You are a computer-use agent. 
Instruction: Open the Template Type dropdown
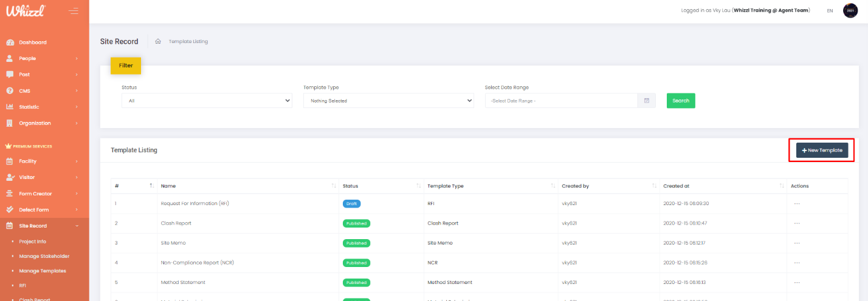tap(388, 101)
